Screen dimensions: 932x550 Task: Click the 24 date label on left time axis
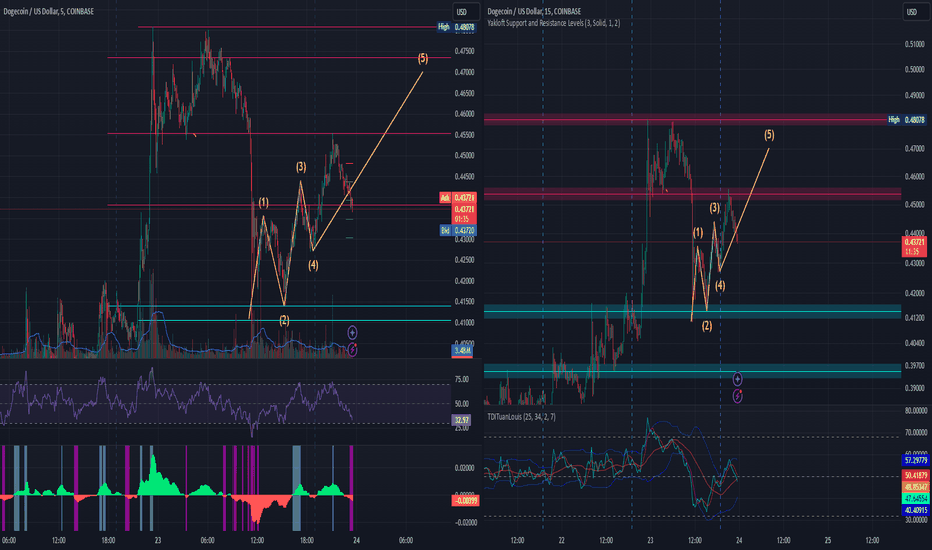click(356, 540)
